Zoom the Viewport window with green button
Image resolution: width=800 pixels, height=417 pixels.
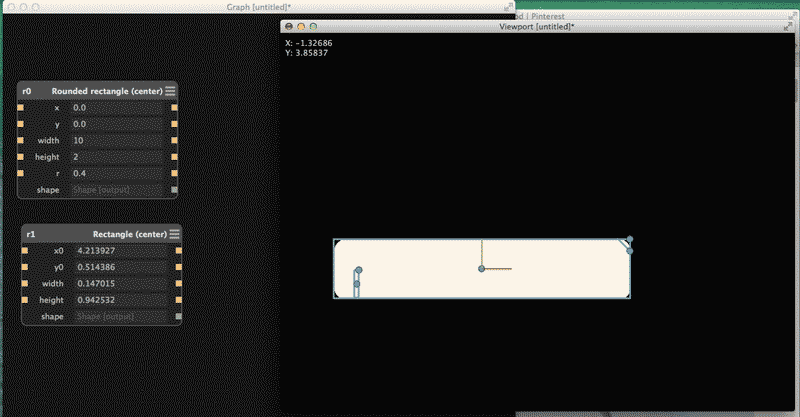coord(313,27)
